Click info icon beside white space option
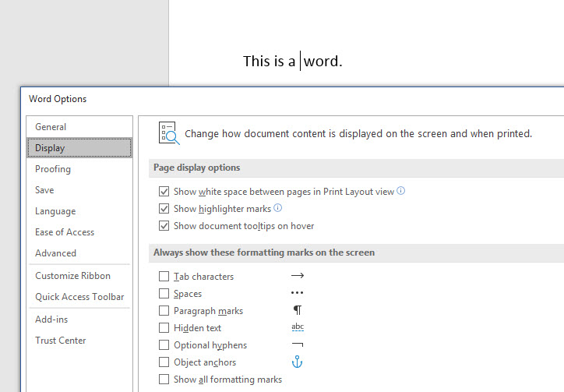Screen dimensions: 564x392 click(400, 191)
